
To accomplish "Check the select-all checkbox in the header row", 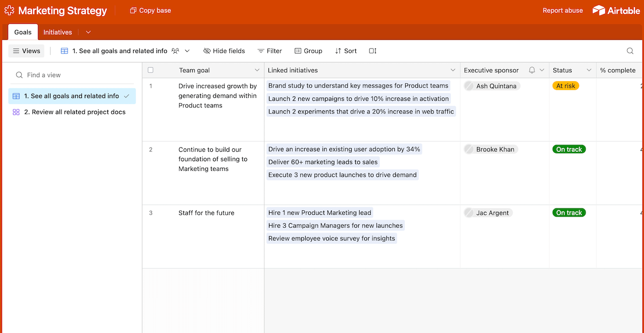I will pos(151,70).
